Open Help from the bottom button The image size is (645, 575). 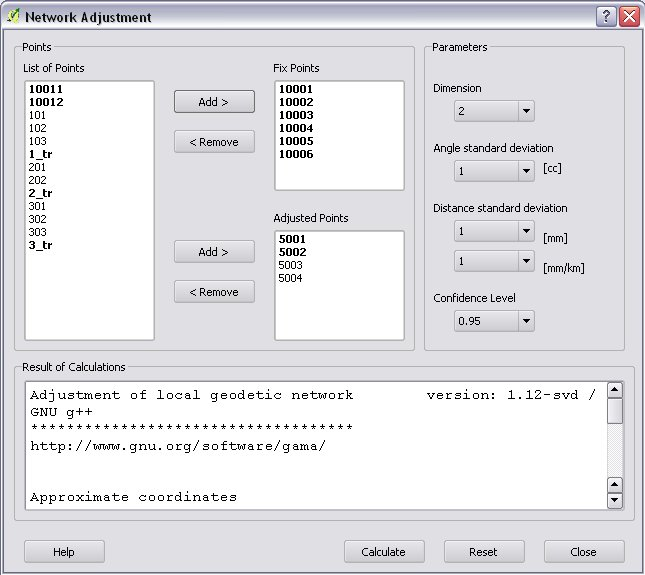[63, 552]
